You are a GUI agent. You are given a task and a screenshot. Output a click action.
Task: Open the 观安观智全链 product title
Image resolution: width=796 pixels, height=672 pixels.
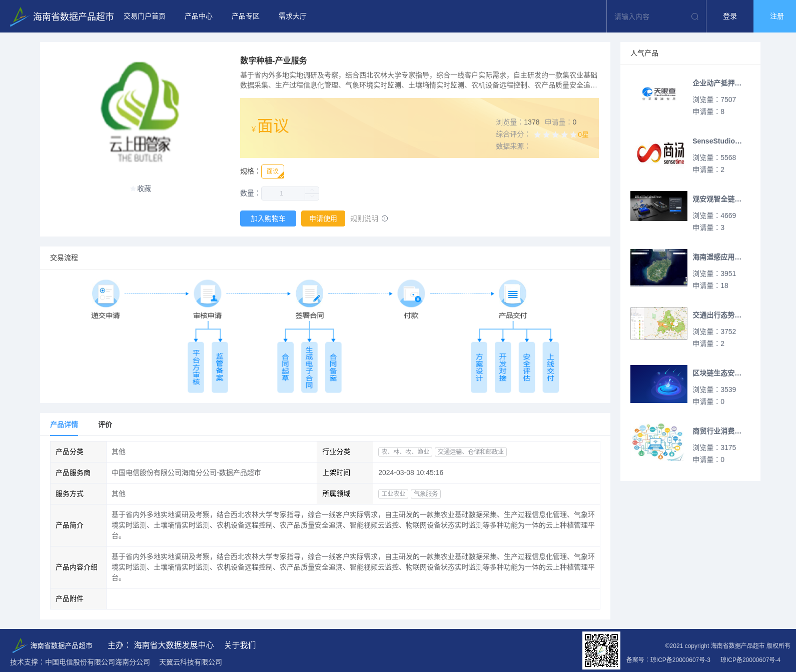pos(717,199)
